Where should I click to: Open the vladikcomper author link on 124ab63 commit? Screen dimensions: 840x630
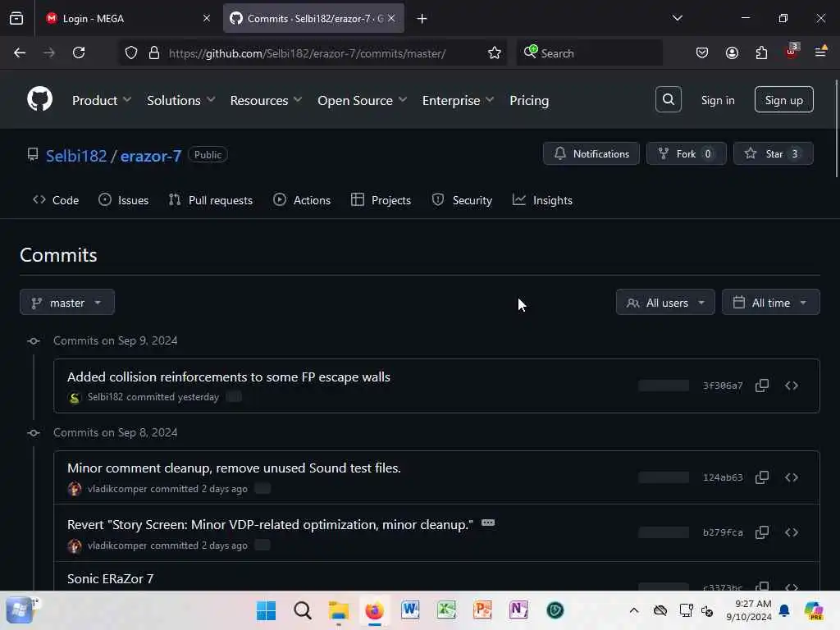(x=116, y=488)
